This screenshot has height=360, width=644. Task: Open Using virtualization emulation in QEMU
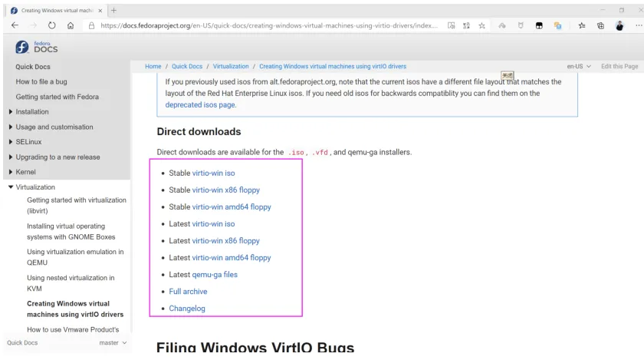[x=75, y=257]
